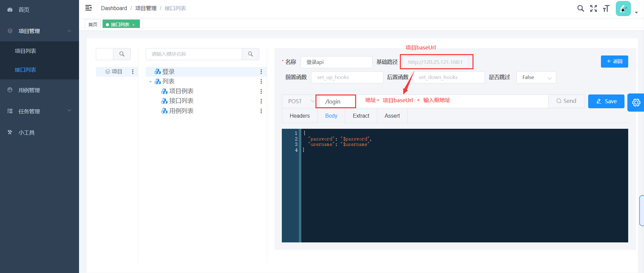Open the more menu for 接口列表 node

point(261,101)
